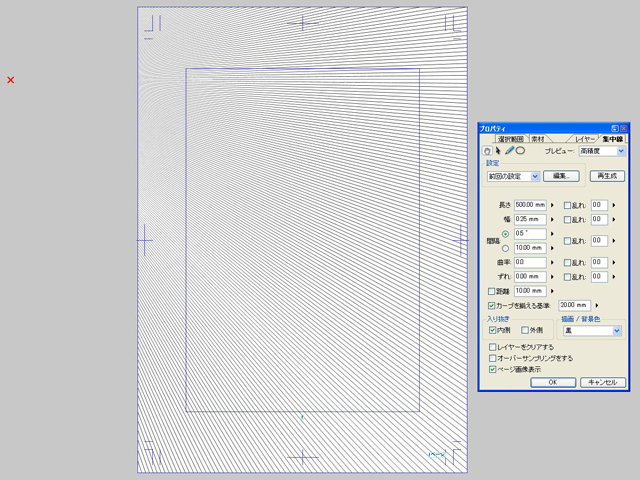Open slider arrow beside ずれ field
The image size is (640, 480).
click(552, 276)
